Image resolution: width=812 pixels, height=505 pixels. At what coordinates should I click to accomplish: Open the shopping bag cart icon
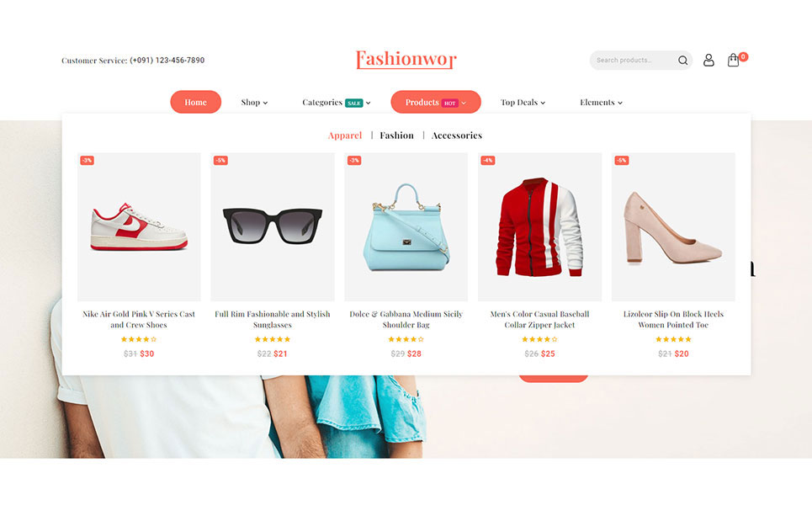[733, 60]
